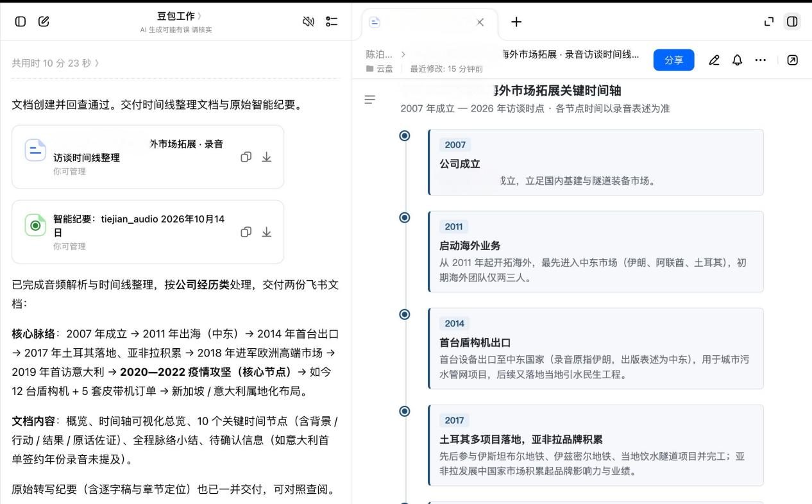812x504 pixels.
Task: Copy link of 智能纪要 card
Action: [246, 232]
